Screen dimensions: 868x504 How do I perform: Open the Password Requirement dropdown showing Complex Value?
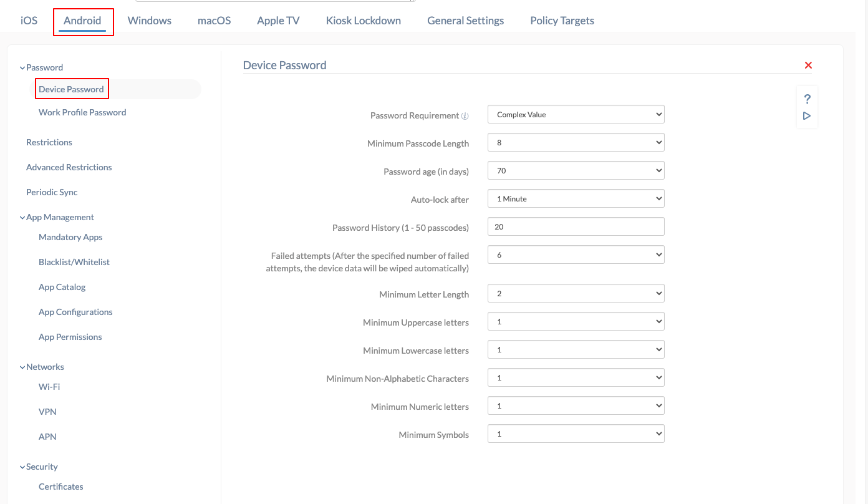[575, 114]
